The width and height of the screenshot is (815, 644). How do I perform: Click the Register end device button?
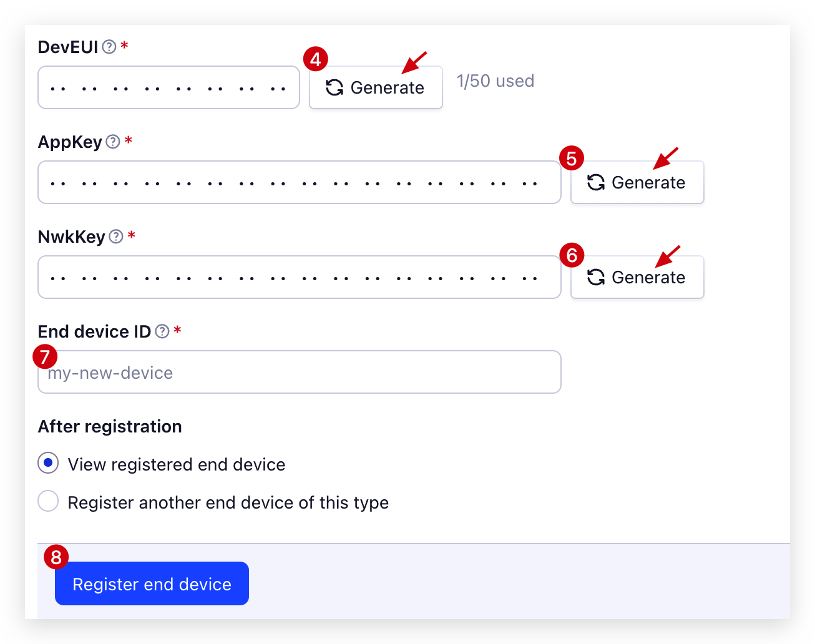click(152, 583)
